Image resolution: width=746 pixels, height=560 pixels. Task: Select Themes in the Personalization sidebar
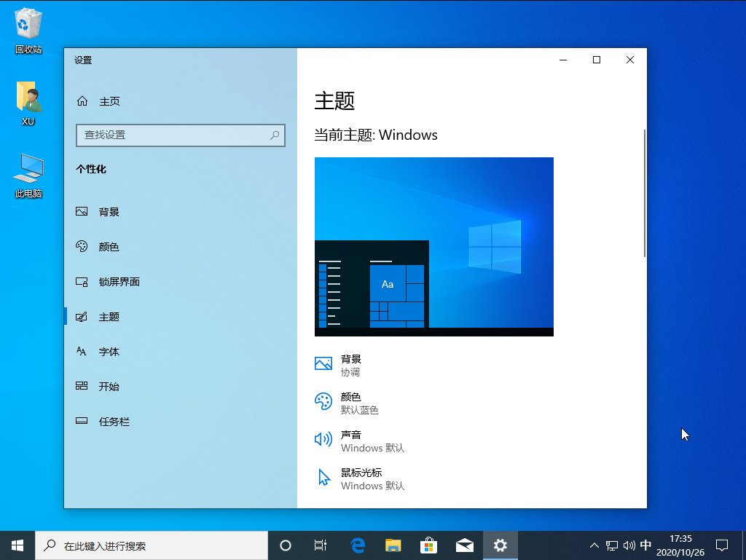(x=108, y=316)
